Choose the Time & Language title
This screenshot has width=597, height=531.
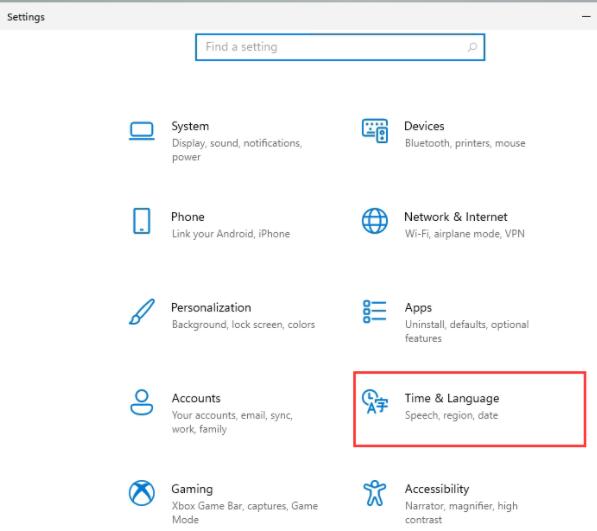pos(452,399)
